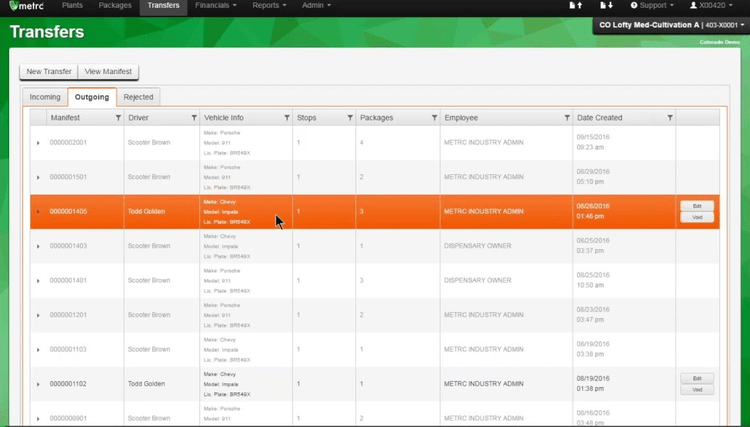
Task: Click date 09/15/2016 09:23 am
Action: coord(593,142)
